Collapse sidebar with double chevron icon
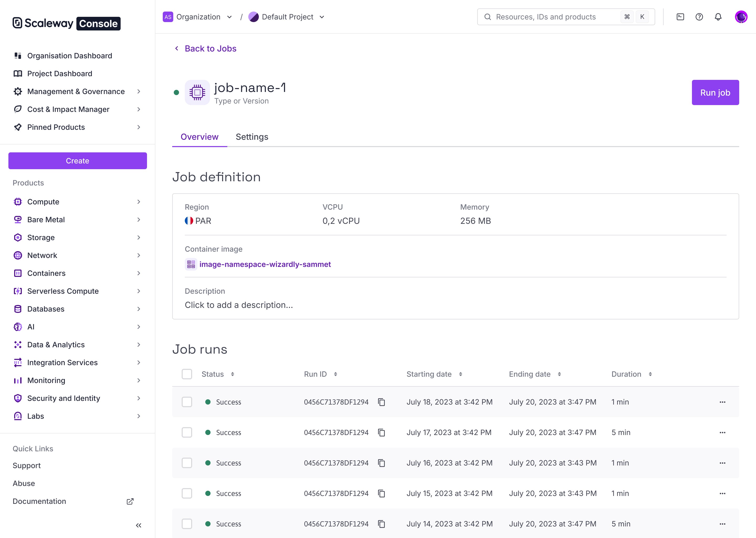 click(x=138, y=525)
